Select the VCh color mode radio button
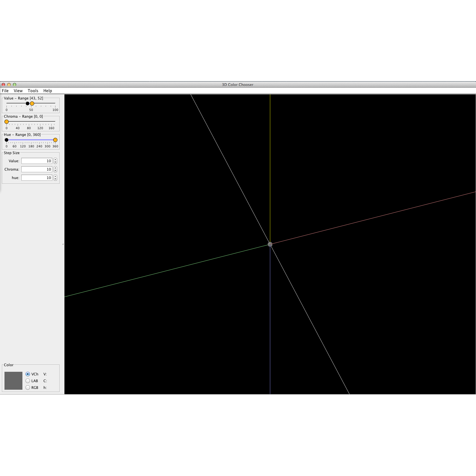This screenshot has height=476, width=476. click(28, 374)
